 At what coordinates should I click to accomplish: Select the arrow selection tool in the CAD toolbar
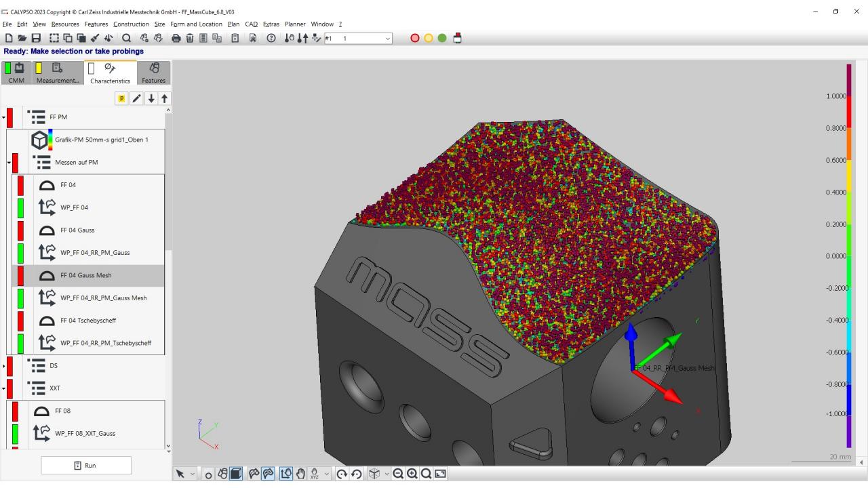(x=181, y=473)
